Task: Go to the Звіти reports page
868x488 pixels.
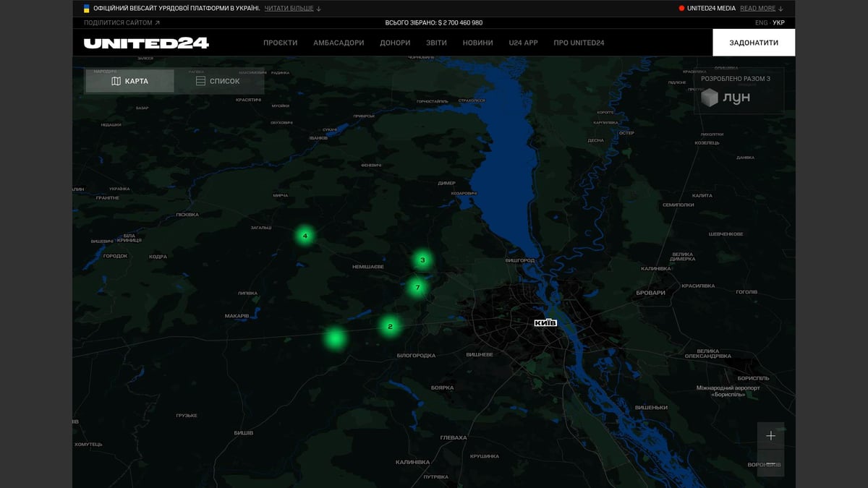Action: point(436,43)
